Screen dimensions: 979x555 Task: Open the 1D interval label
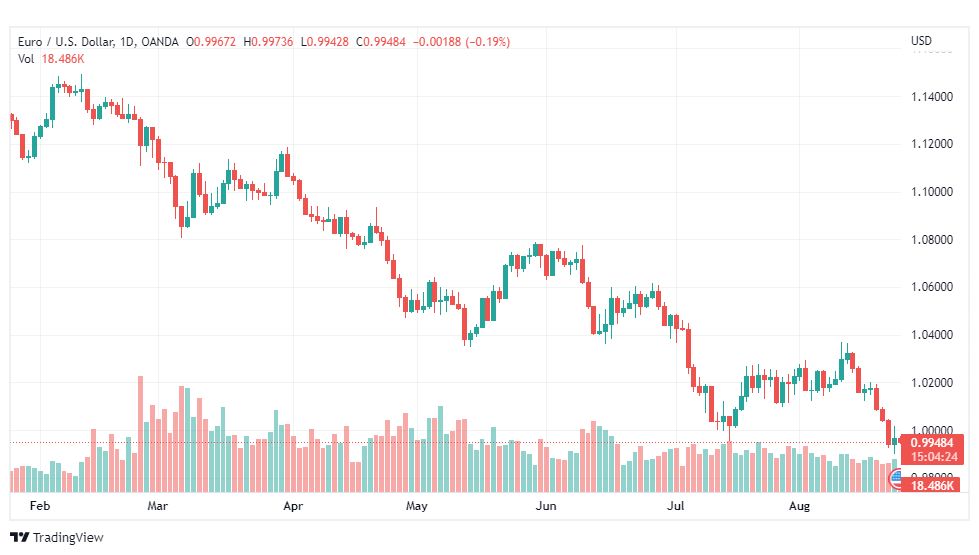(x=127, y=42)
